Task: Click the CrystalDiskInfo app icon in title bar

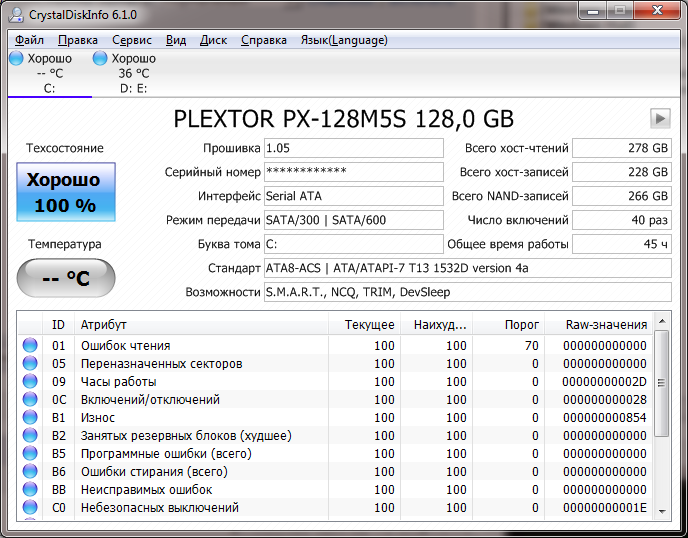Action: [16, 14]
